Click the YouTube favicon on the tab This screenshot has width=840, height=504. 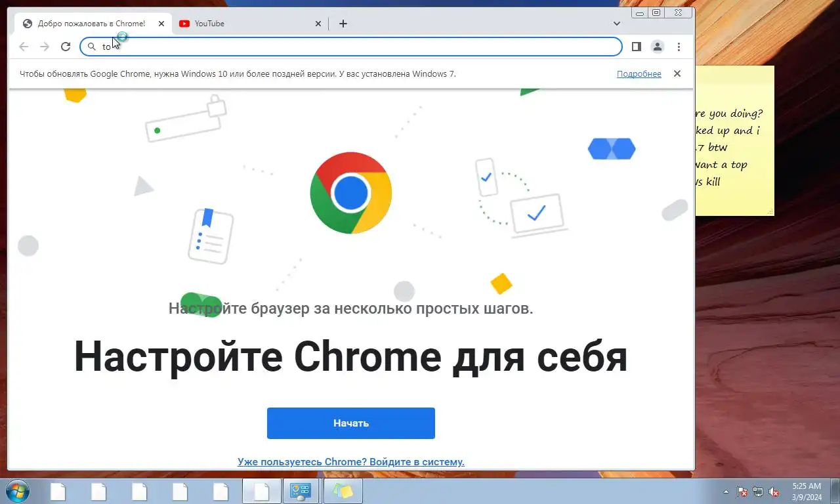[x=184, y=24]
